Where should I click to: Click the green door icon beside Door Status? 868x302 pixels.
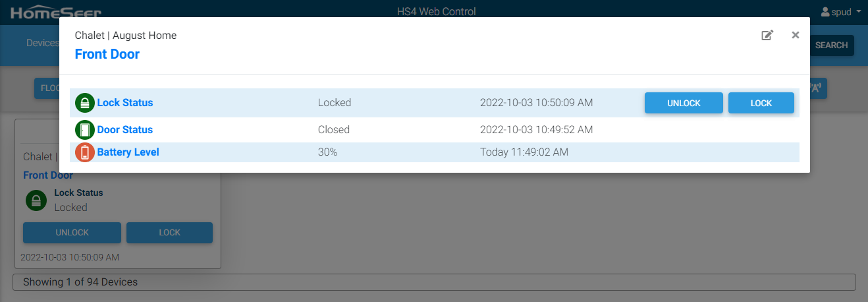[85, 130]
